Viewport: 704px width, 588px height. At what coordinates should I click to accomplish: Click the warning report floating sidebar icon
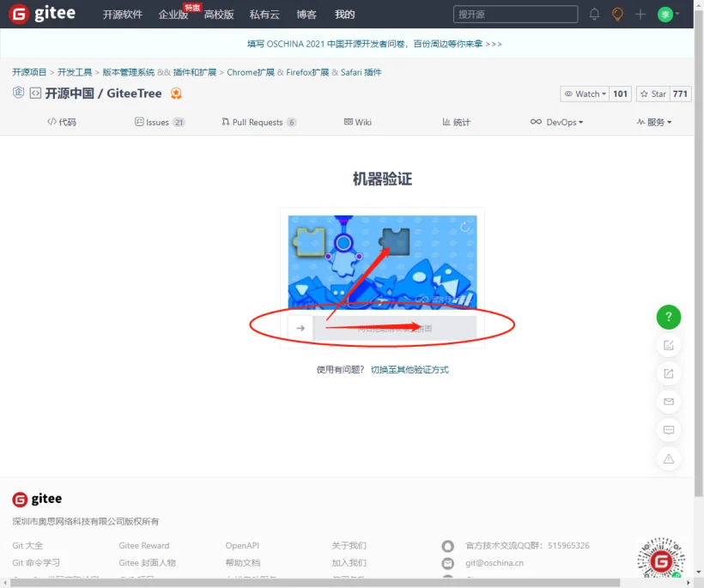pos(669,458)
